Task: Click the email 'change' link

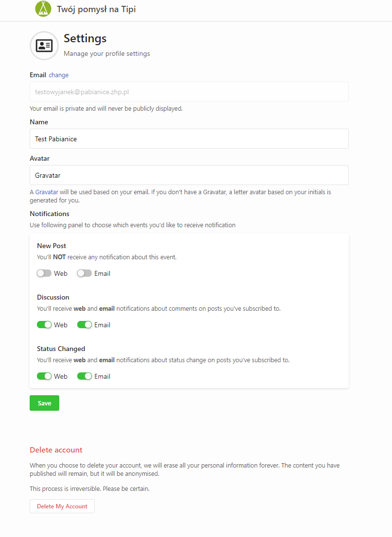Action: point(59,75)
